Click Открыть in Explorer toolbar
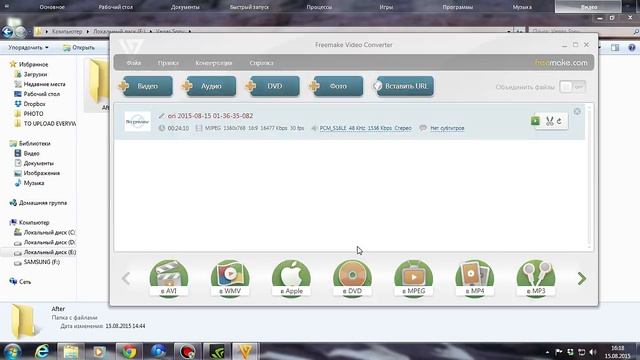Viewport: 640px width, 360px height. pos(79,48)
